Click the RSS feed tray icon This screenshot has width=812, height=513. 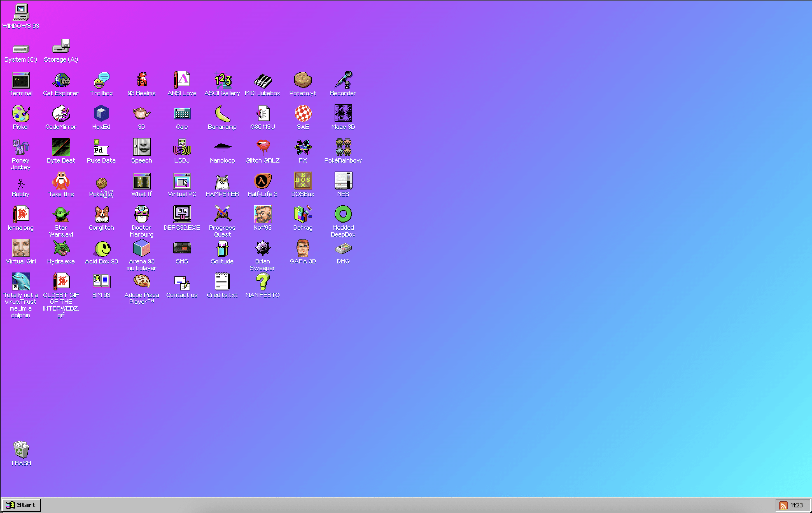pyautogui.click(x=783, y=505)
